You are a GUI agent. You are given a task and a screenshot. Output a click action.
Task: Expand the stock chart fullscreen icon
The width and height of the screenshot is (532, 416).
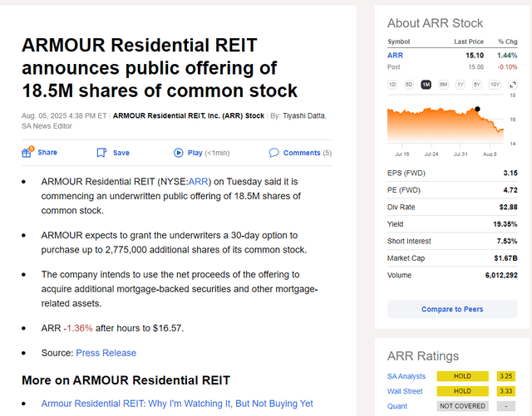tap(513, 85)
